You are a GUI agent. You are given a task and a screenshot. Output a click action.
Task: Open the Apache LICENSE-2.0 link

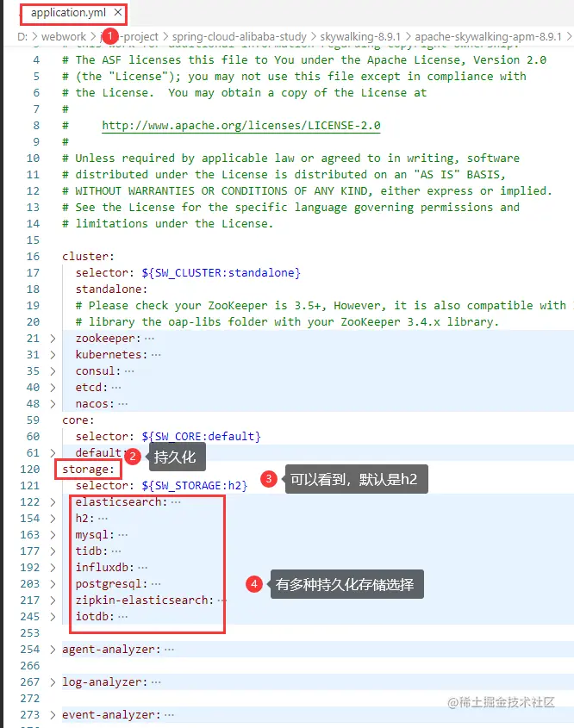(241, 126)
